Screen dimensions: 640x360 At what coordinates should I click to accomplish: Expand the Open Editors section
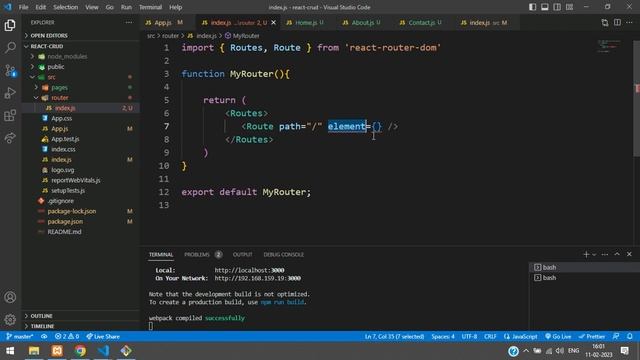pyautogui.click(x=81, y=36)
